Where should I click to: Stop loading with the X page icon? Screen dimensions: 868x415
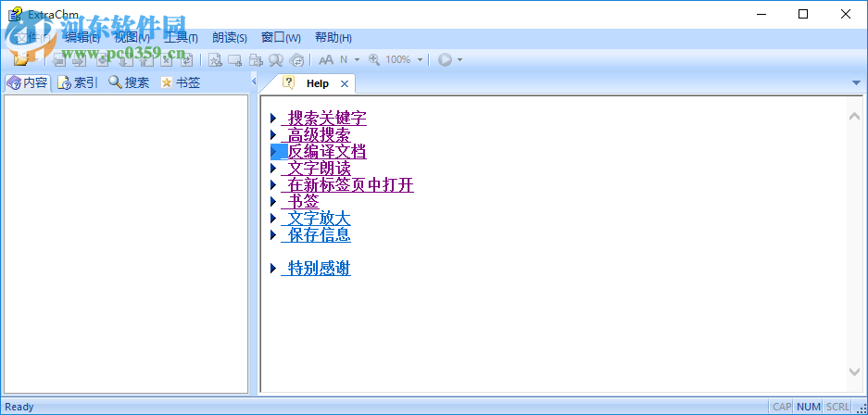click(x=167, y=60)
